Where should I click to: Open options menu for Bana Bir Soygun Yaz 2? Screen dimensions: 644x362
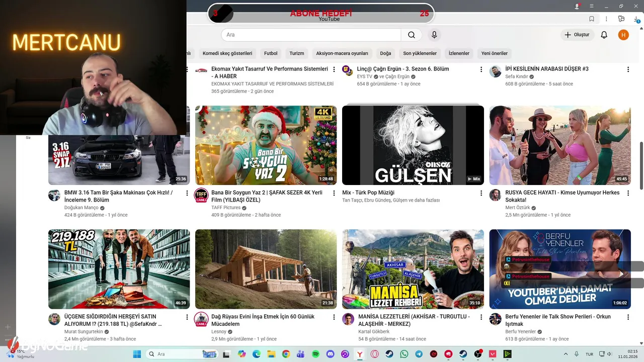click(x=334, y=193)
